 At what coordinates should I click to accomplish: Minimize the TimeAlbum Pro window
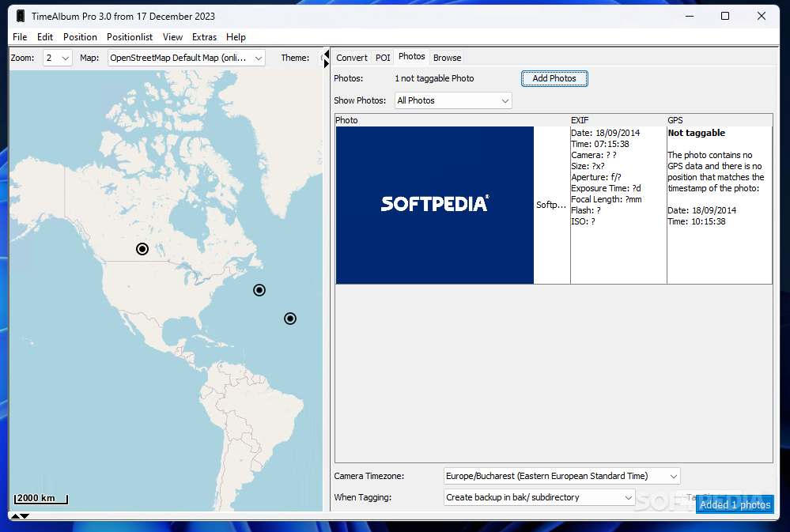pos(690,16)
